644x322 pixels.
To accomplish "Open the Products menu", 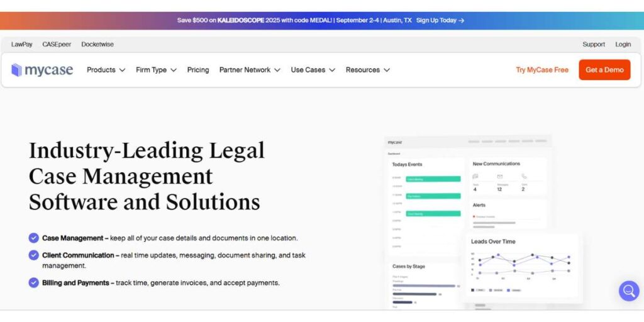I will pos(106,70).
